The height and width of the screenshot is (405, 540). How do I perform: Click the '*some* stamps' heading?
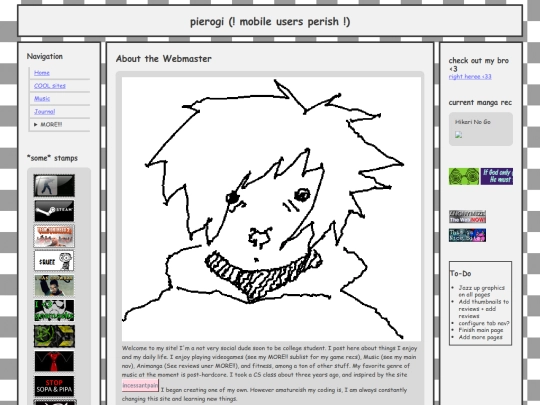point(52,158)
